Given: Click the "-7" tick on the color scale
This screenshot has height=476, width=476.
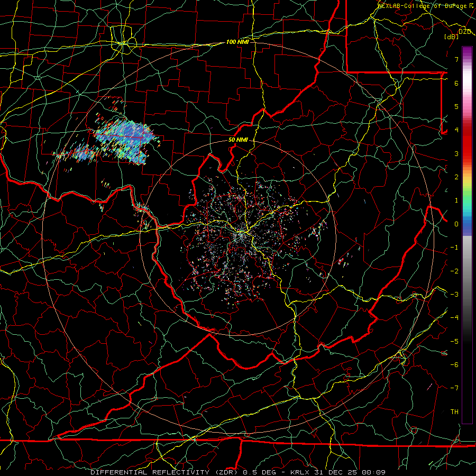Looking at the screenshot, I should click(454, 388).
